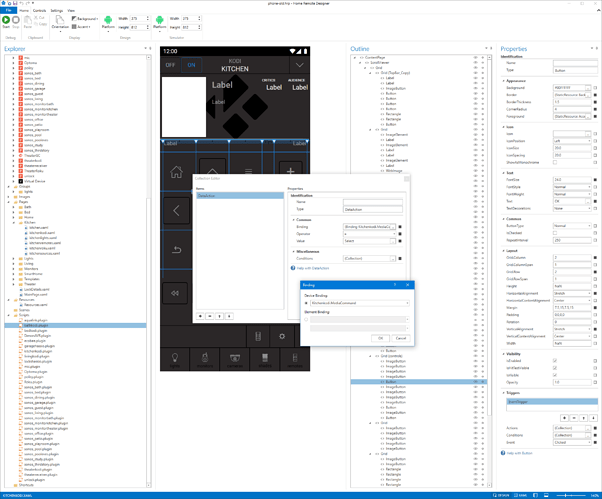
Task: Click OK in the Binding dialog
Action: (x=380, y=338)
